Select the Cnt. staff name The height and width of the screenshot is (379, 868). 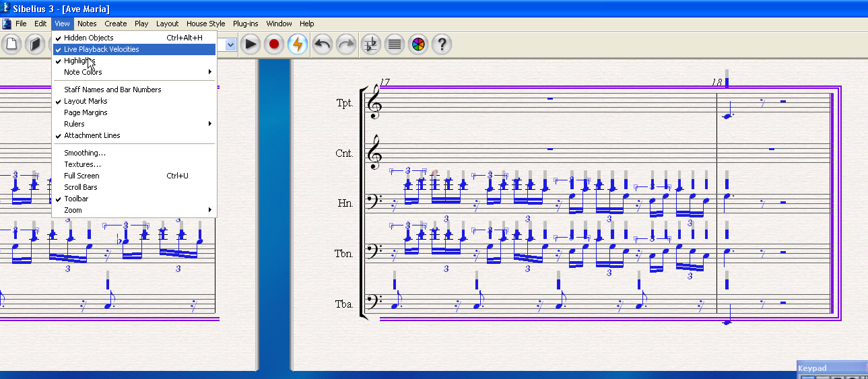coord(344,153)
